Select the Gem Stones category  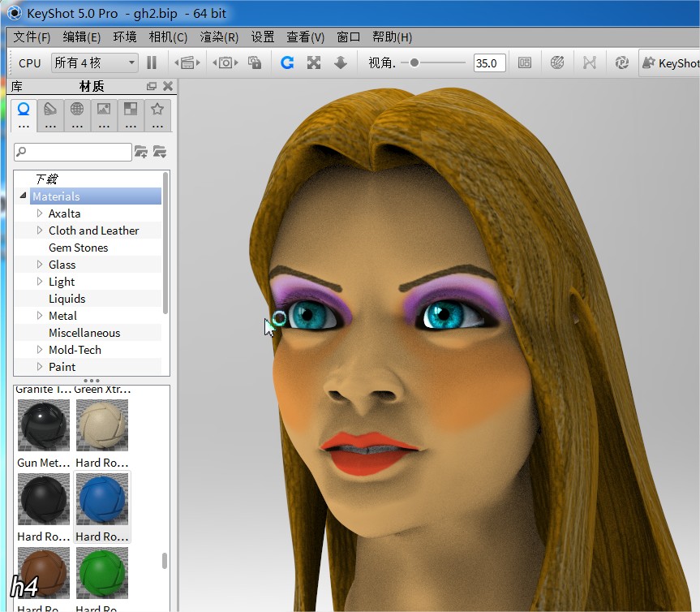point(78,248)
